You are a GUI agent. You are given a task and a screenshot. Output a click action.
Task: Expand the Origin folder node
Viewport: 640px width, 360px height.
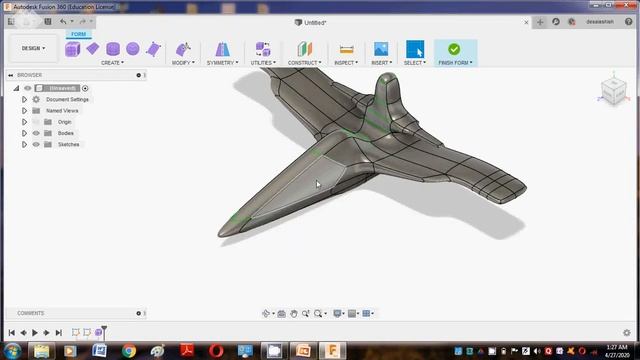tap(24, 122)
